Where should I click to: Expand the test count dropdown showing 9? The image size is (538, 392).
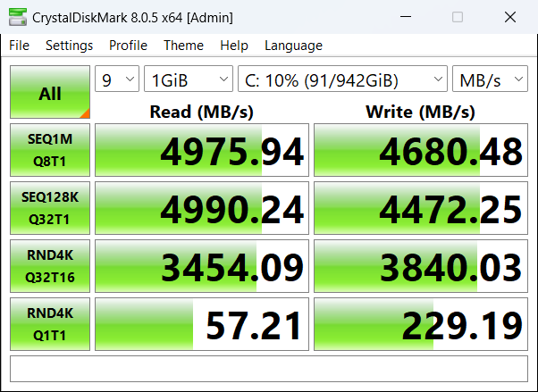coord(117,79)
